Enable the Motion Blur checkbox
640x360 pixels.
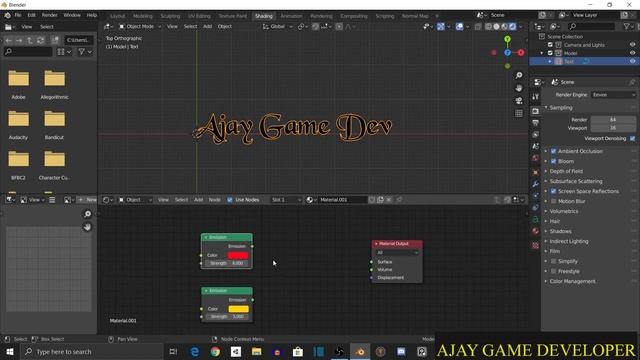point(553,201)
